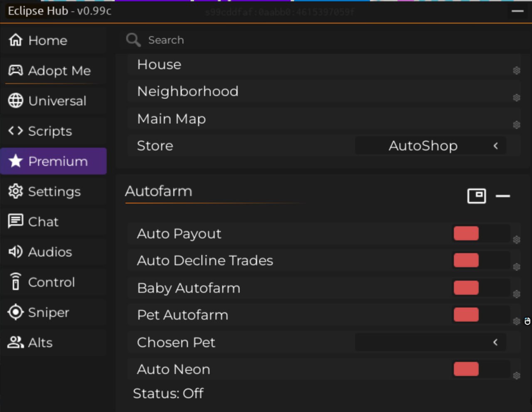Click the Main Map teleport button

click(324, 118)
